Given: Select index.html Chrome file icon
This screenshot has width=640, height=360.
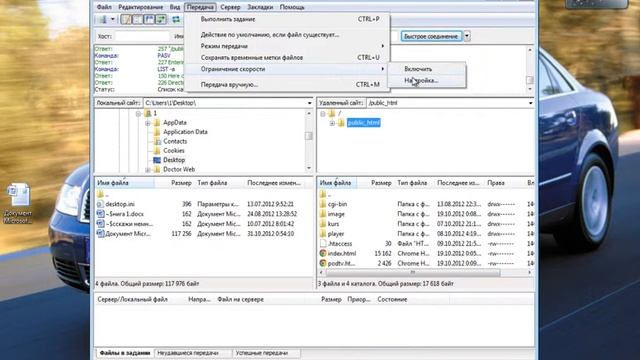Looking at the screenshot, I should coord(323,253).
